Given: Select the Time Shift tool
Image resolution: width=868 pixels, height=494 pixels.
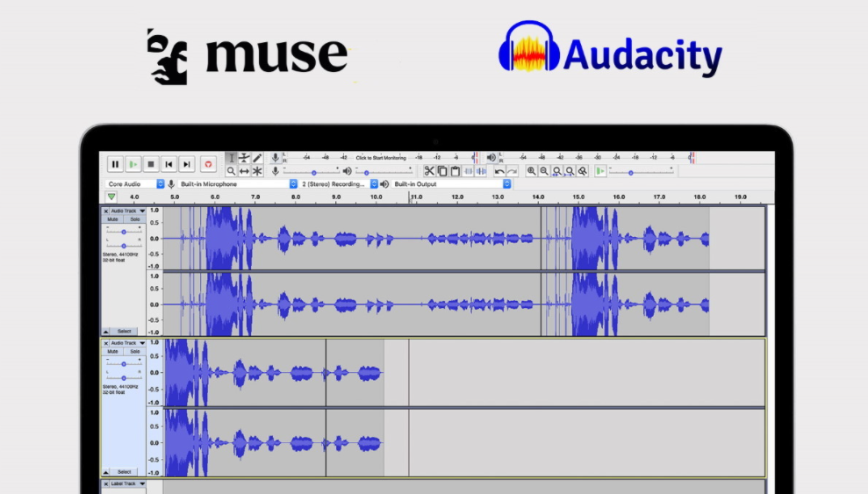Looking at the screenshot, I should click(244, 171).
